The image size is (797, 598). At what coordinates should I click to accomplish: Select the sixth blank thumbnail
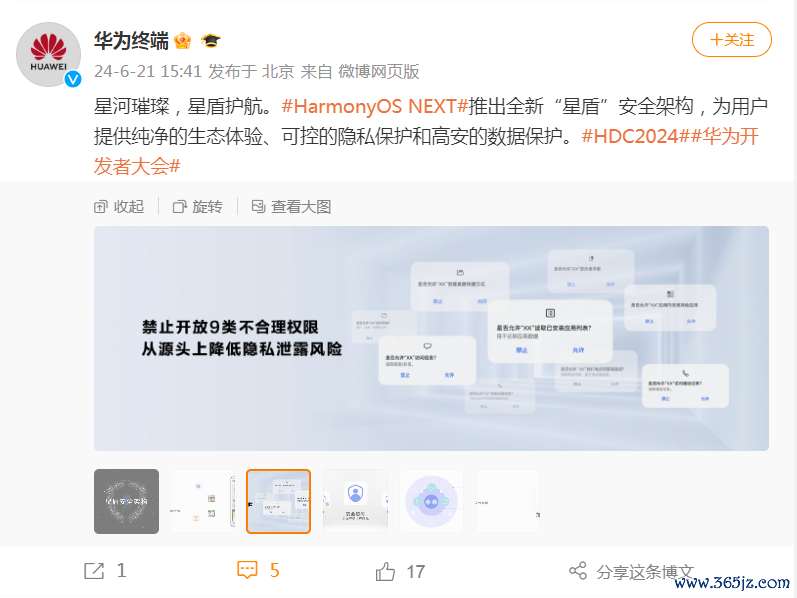coord(507,501)
